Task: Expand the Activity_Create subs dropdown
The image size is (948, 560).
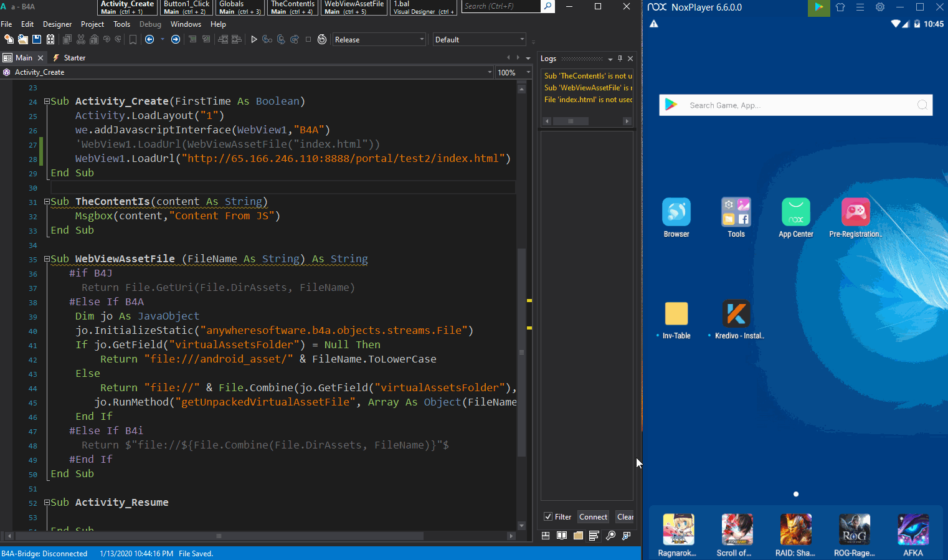Action: pos(490,72)
